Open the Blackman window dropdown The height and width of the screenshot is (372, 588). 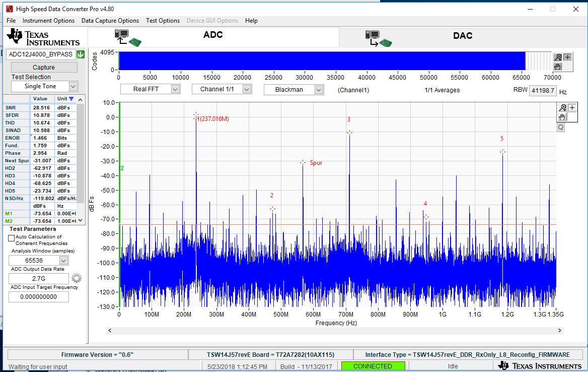pos(293,89)
